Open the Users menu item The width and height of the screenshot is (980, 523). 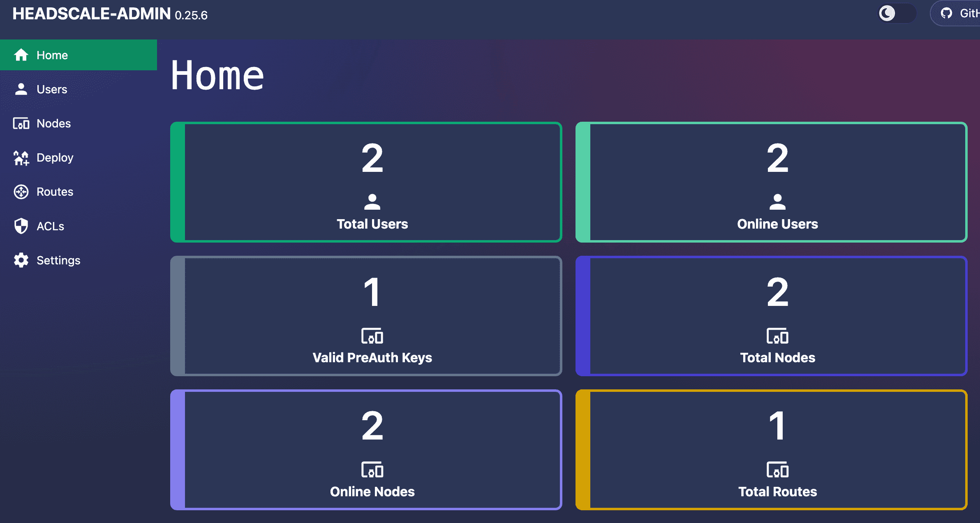52,89
